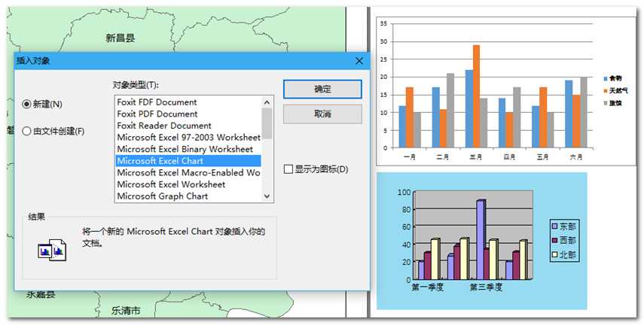
Task: Click the 四月 axis label in upper chart
Action: 509,157
